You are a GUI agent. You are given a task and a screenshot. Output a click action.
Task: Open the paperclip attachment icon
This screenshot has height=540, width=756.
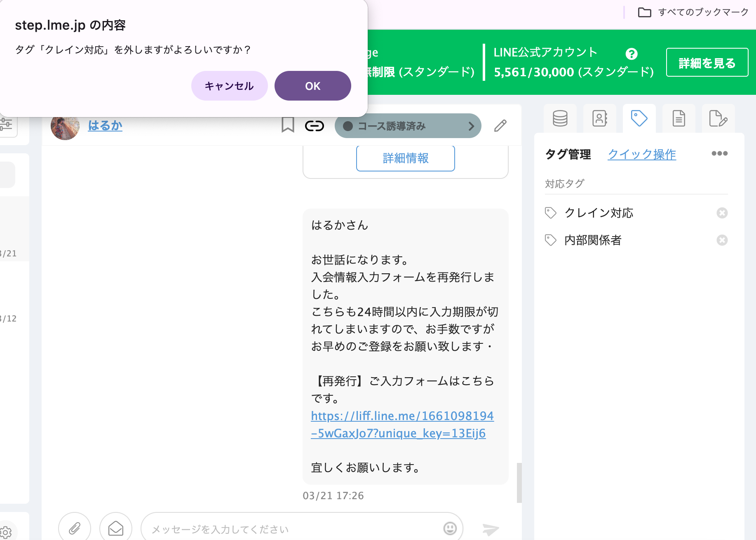[x=74, y=528]
